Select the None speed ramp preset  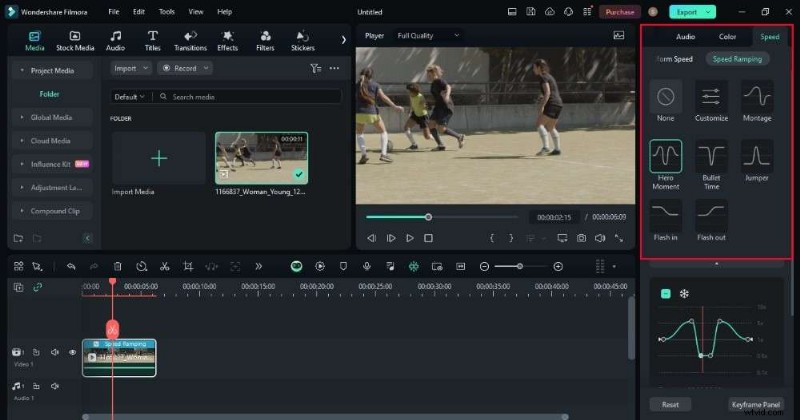(665, 101)
